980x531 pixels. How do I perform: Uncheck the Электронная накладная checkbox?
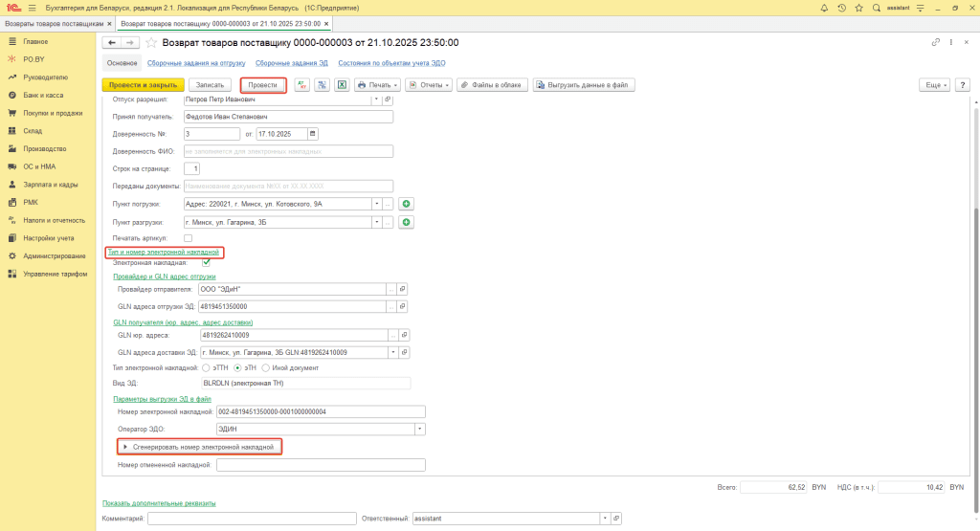point(207,262)
